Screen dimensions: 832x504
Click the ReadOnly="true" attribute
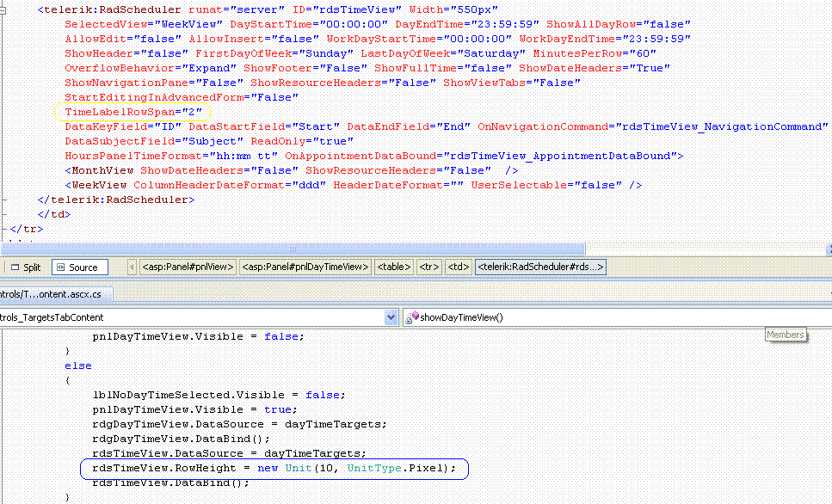point(302,141)
